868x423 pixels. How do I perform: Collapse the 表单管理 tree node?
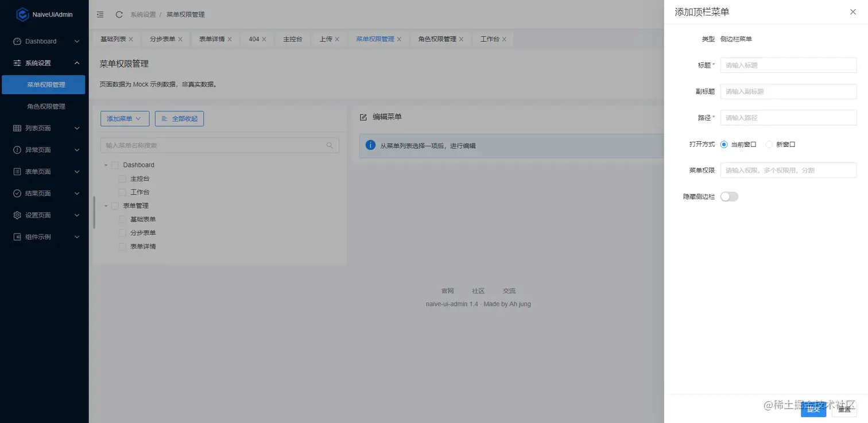click(x=106, y=205)
